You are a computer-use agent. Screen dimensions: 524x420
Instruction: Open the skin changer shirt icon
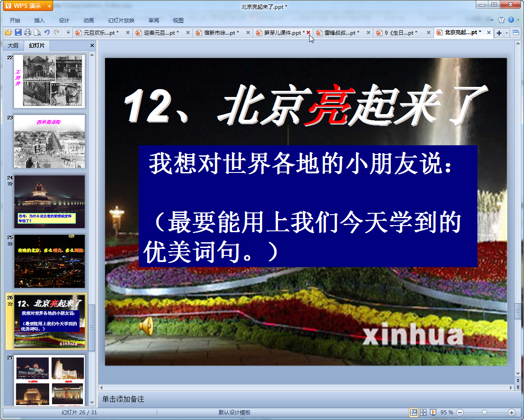502,20
